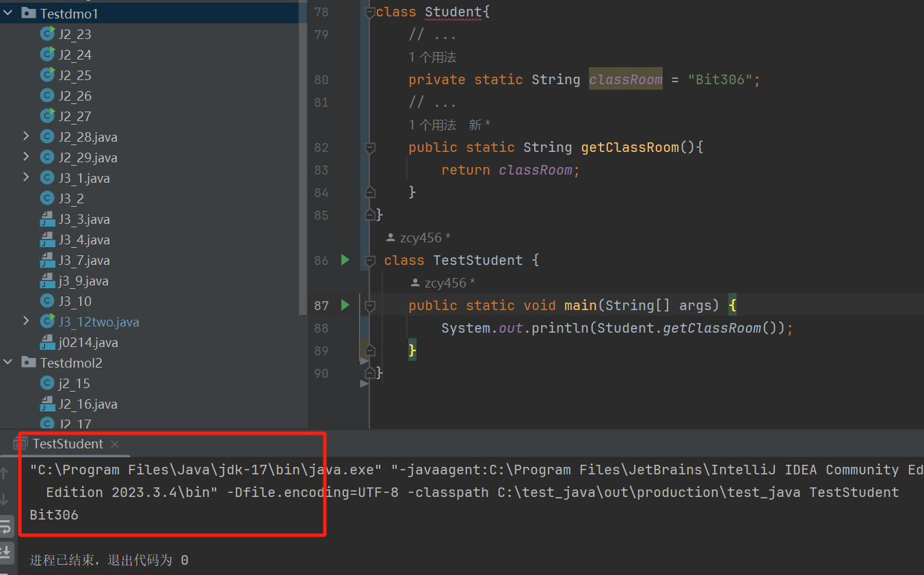
Task: Click 'zcy456 *' author hint above class TestStudent
Action: pyautogui.click(x=419, y=238)
